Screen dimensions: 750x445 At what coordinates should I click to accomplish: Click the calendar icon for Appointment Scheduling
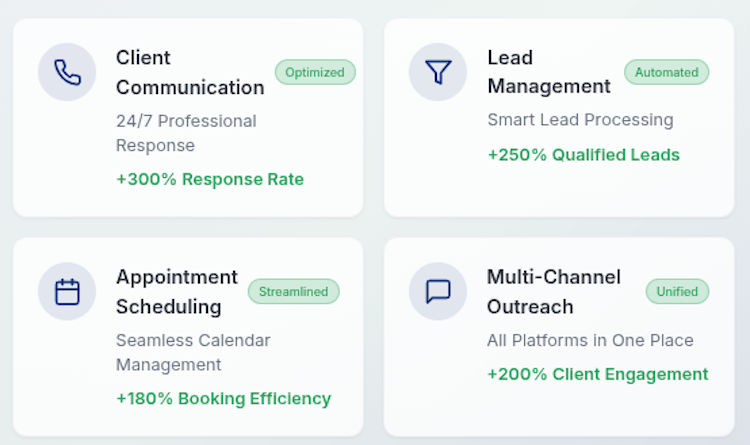(67, 291)
